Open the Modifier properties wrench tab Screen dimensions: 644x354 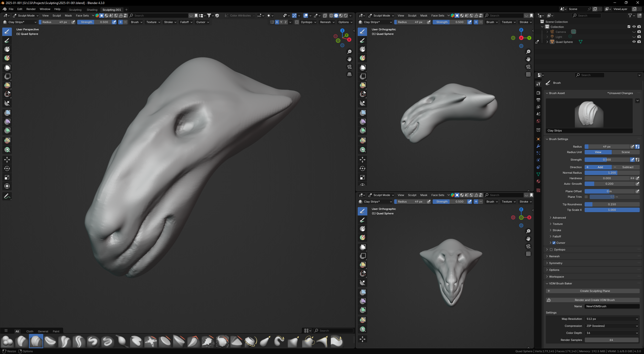(x=538, y=146)
